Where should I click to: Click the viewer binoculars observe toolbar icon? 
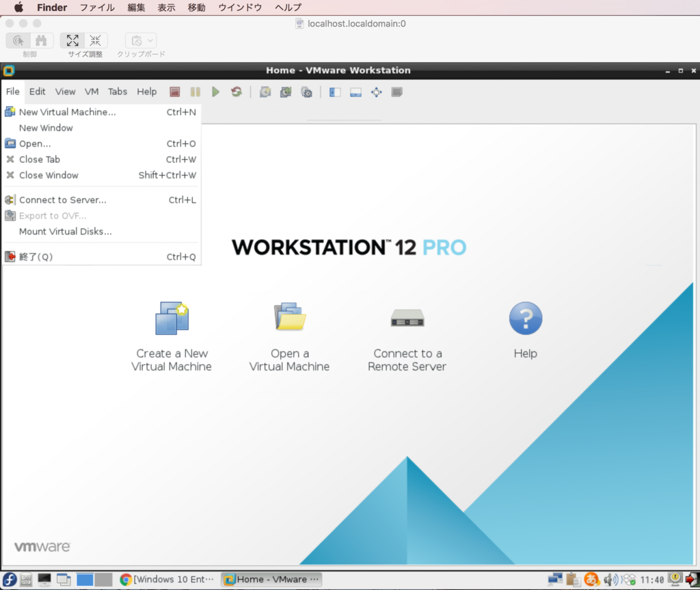point(41,40)
